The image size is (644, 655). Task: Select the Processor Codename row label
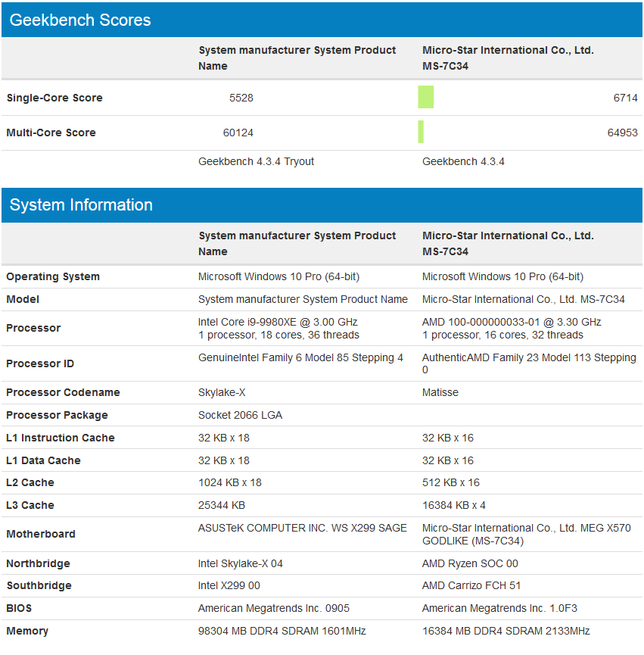click(63, 392)
